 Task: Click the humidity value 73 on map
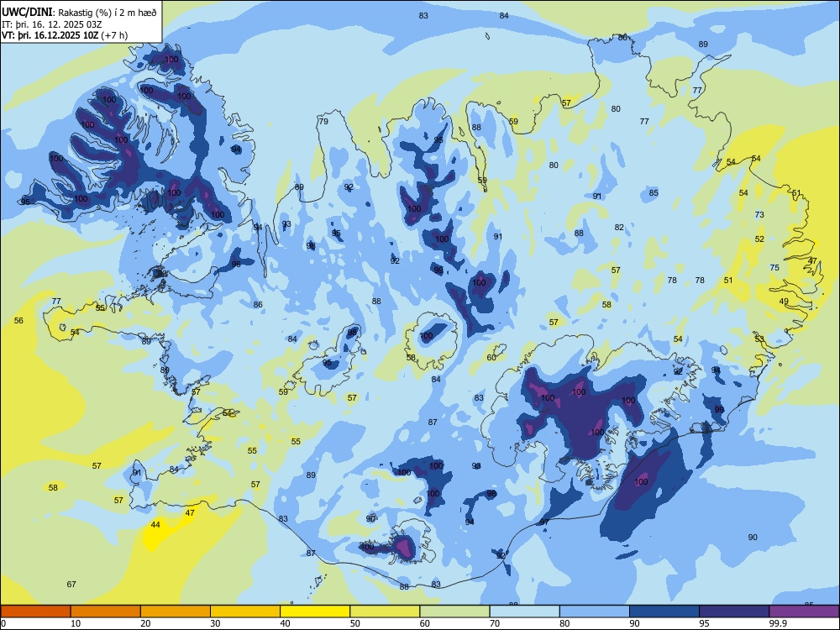click(x=759, y=215)
